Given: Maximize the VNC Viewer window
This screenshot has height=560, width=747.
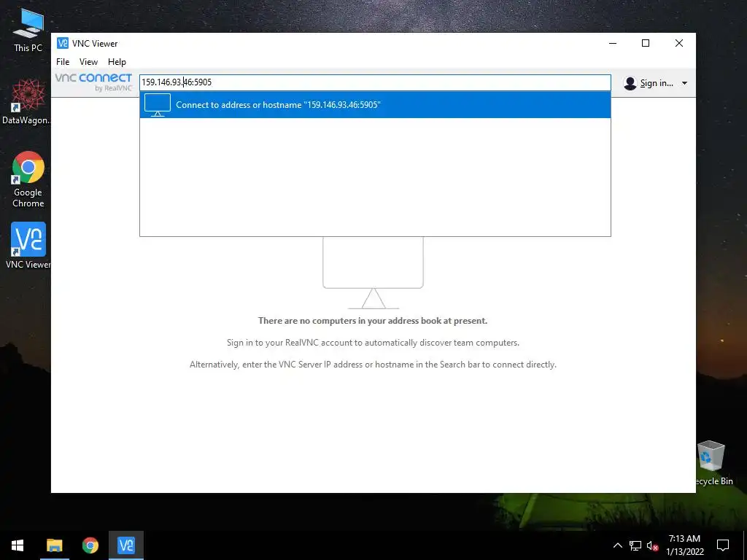Looking at the screenshot, I should 646,43.
